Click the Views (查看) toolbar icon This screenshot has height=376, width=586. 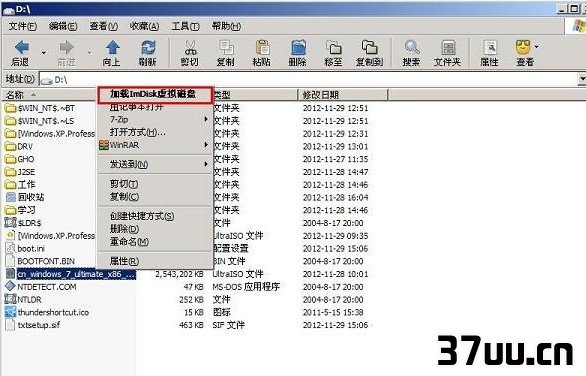523,47
